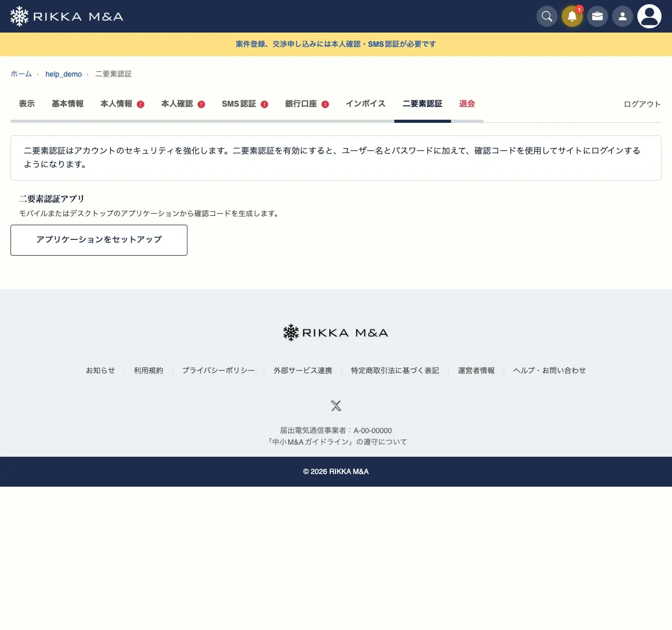
Task: Switch to the 表示 tab
Action: coord(27,104)
